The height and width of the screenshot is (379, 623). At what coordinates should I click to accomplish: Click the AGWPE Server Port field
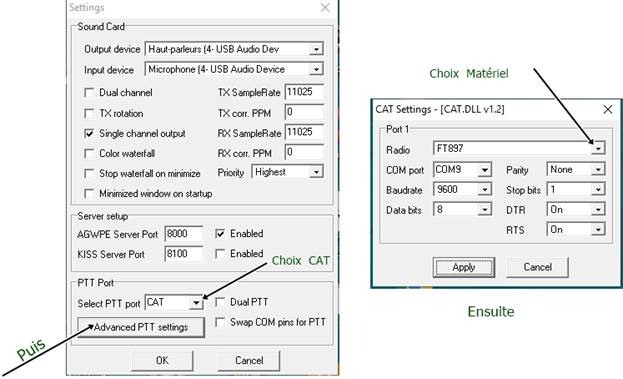[x=184, y=234]
